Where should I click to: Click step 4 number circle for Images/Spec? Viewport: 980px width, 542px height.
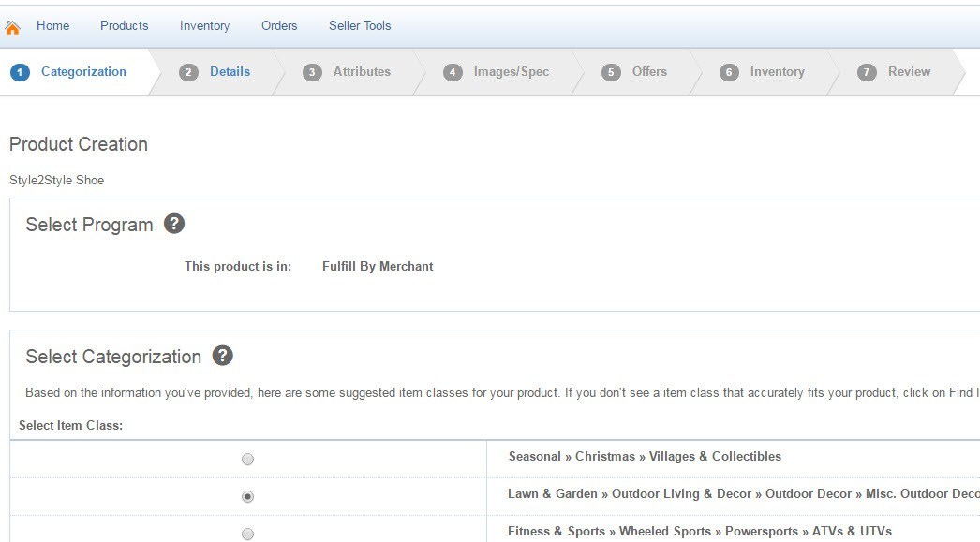pyautogui.click(x=453, y=72)
